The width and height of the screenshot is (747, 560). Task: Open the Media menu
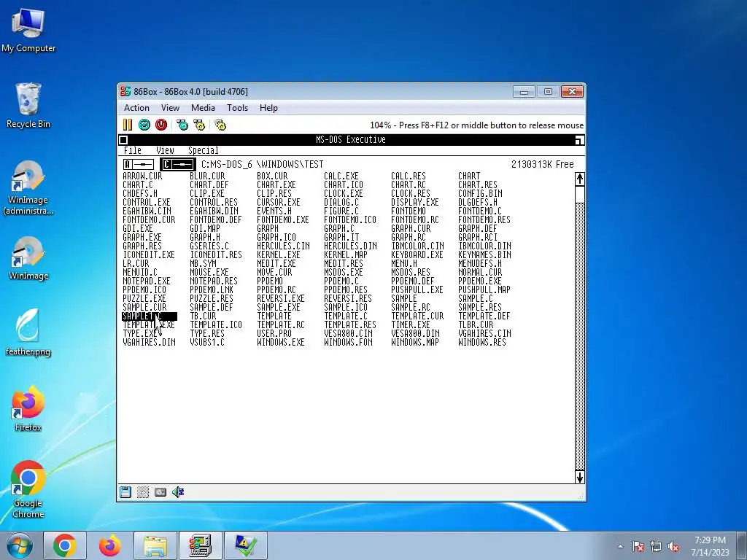coord(203,108)
